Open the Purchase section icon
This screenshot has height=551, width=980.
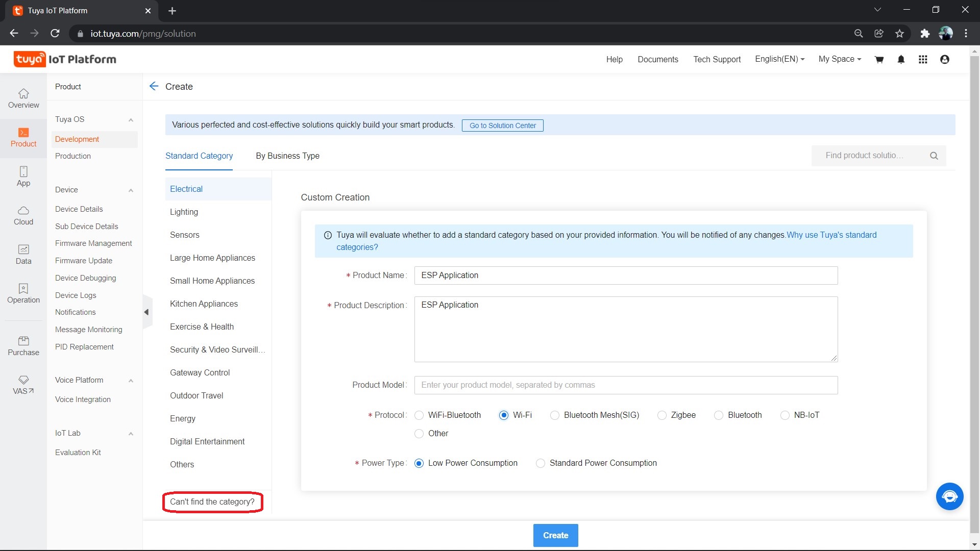23,341
